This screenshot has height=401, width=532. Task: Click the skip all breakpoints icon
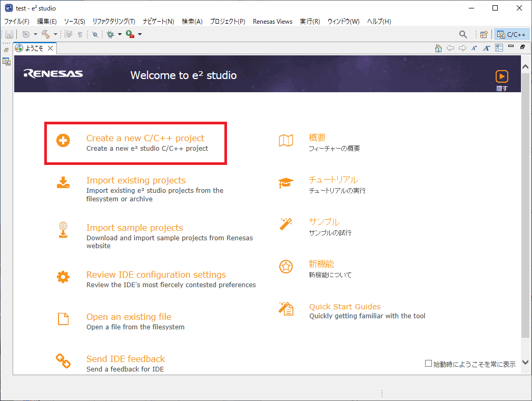click(95, 35)
